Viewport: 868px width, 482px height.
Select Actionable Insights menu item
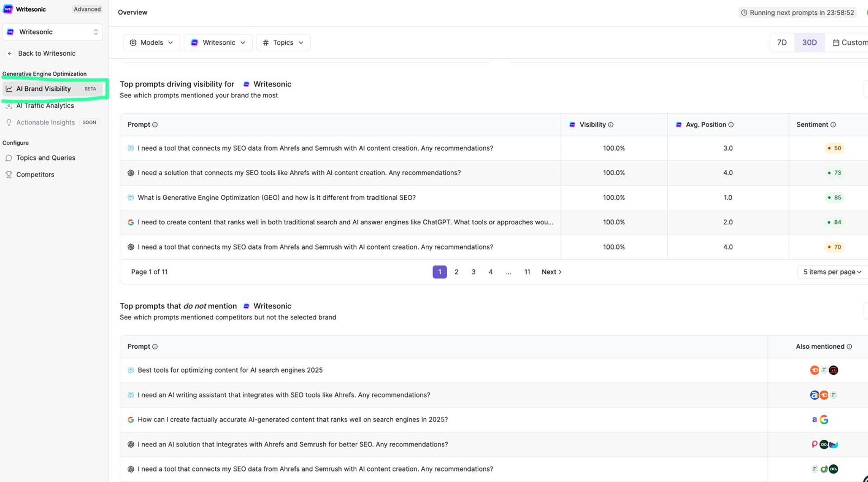point(45,123)
